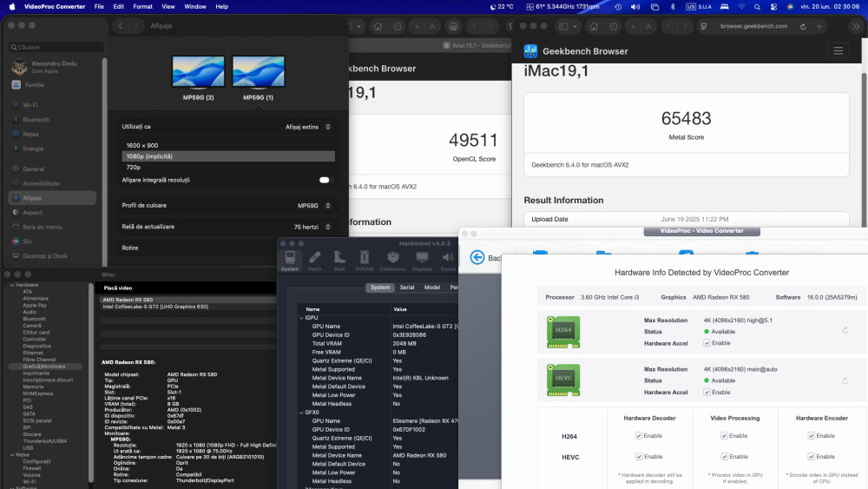Viewport: 868px width, 489px height.
Task: Switch to Model tab in Hackintool
Action: pyautogui.click(x=431, y=287)
